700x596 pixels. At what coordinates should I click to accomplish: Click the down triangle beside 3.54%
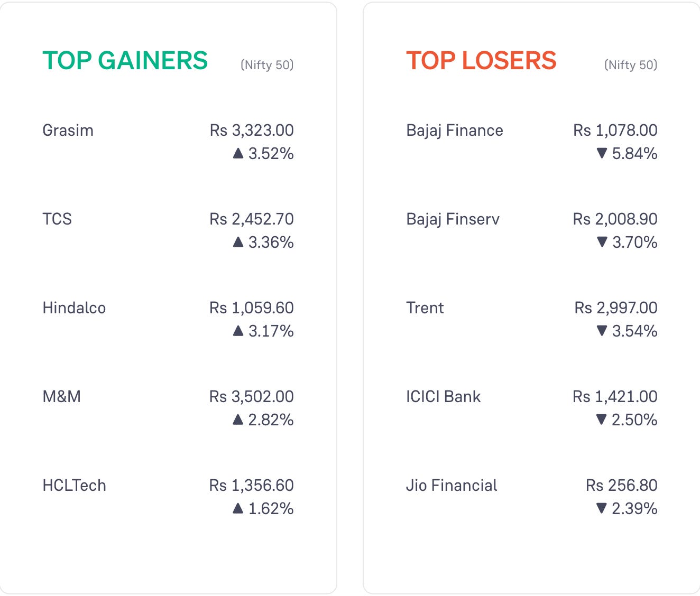pyautogui.click(x=601, y=331)
